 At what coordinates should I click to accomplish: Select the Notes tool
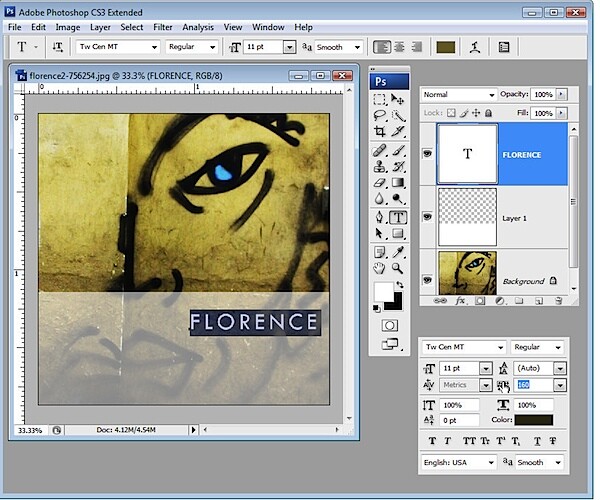[x=380, y=252]
